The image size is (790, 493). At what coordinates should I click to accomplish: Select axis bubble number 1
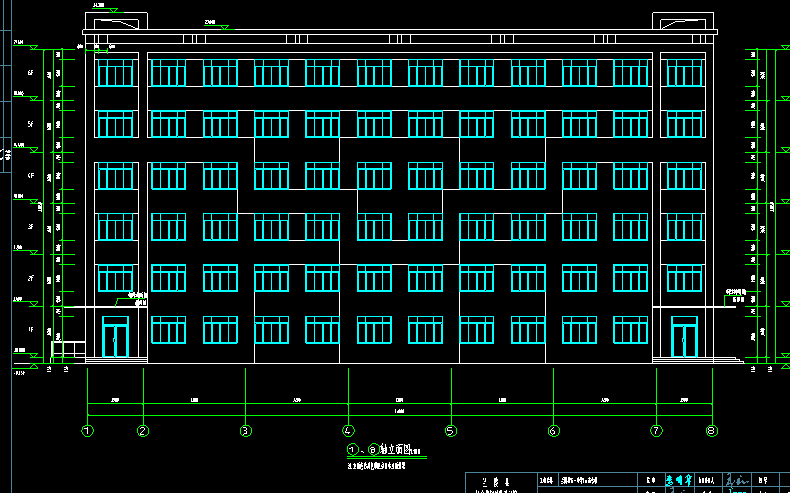click(x=88, y=431)
